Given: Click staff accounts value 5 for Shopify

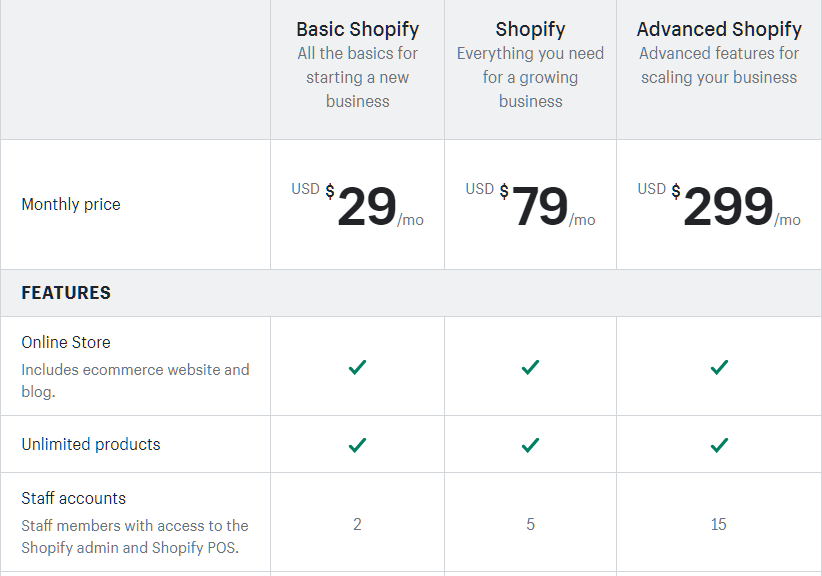Looking at the screenshot, I should [x=530, y=524].
